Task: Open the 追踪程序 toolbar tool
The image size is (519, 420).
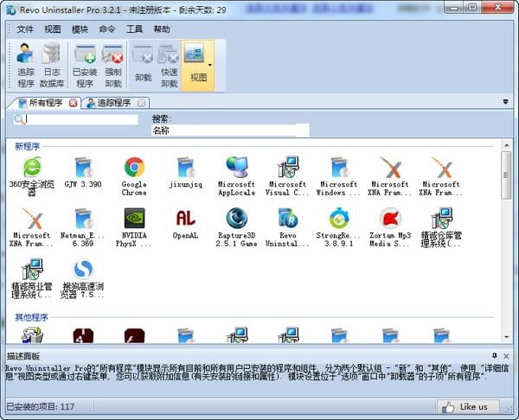Action: click(25, 66)
